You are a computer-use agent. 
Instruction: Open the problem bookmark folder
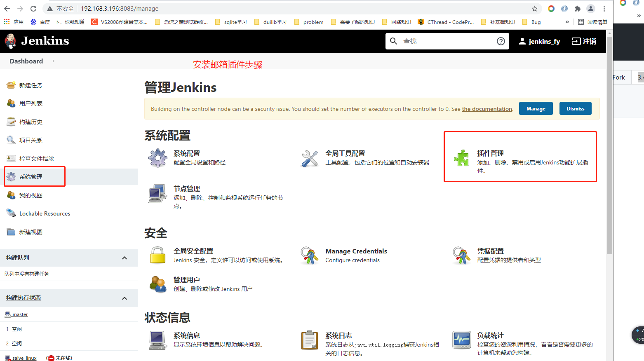point(309,22)
